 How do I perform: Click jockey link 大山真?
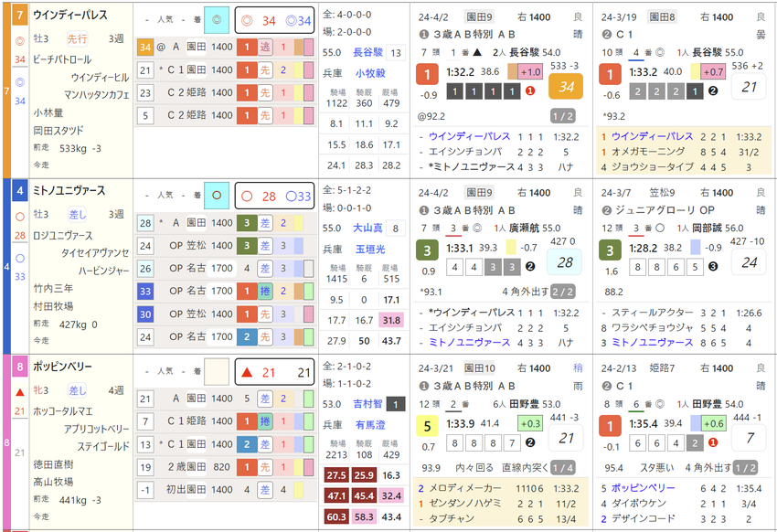click(x=367, y=229)
